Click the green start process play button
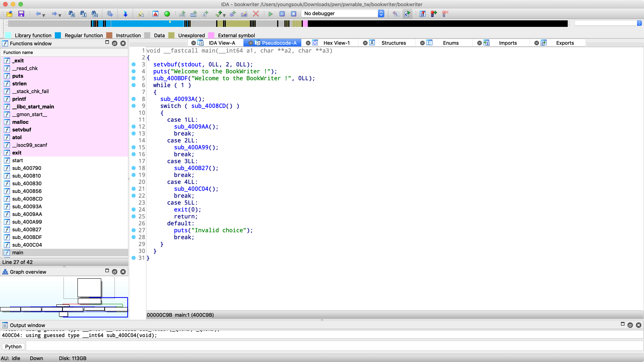This screenshot has width=644, height=362. pos(270,14)
